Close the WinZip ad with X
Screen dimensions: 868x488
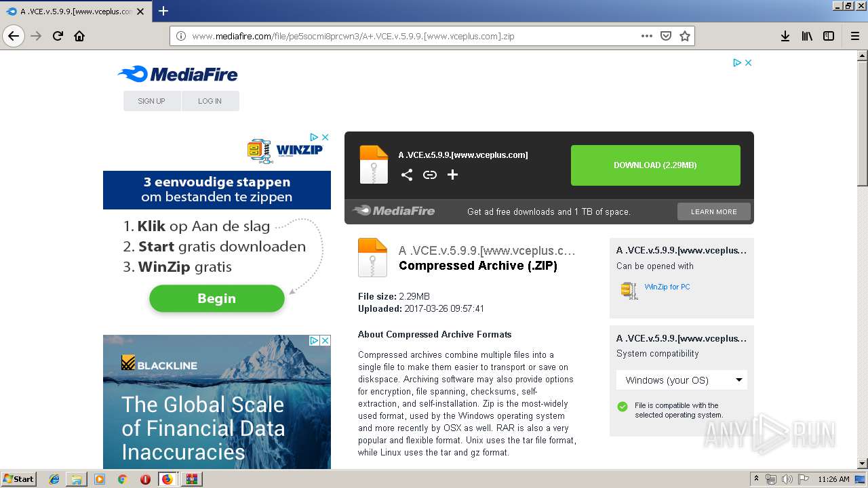[325, 137]
